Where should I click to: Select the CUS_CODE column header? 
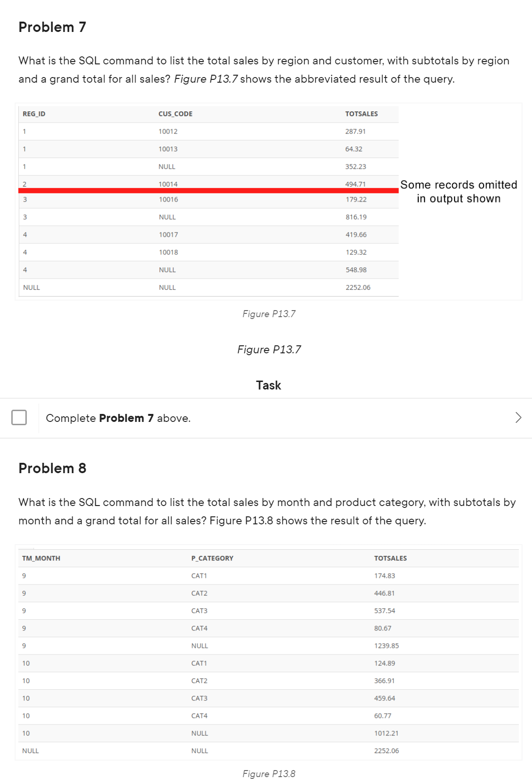tap(175, 113)
